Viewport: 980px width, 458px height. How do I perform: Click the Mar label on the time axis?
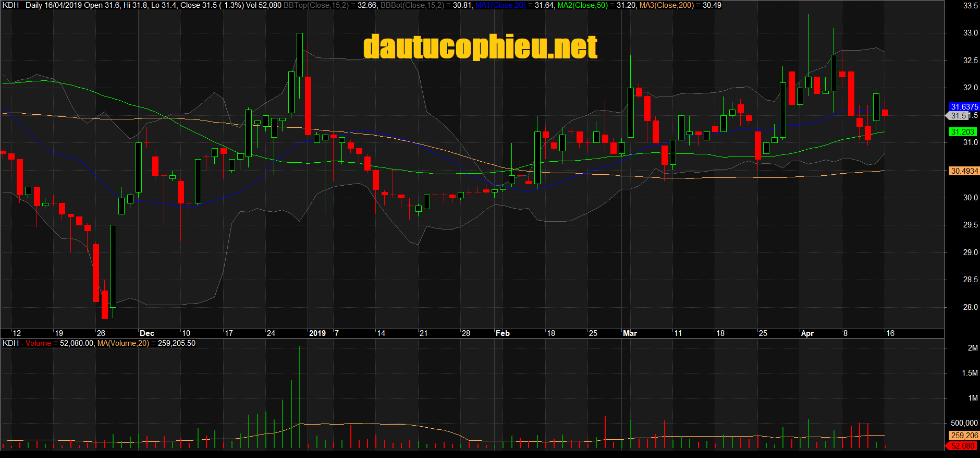[630, 333]
